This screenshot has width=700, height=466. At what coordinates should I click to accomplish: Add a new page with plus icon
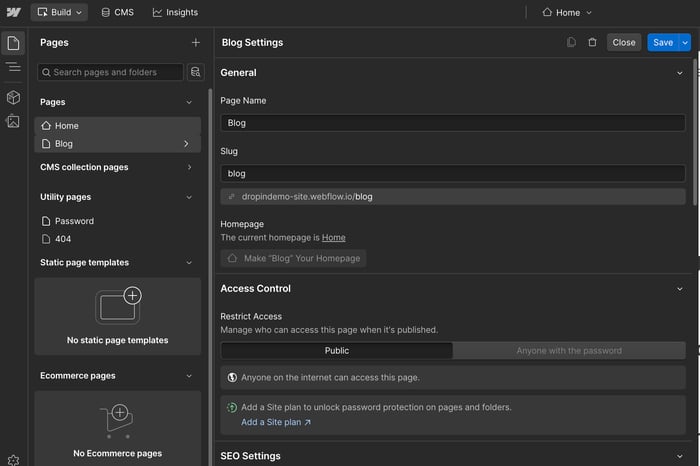[196, 42]
